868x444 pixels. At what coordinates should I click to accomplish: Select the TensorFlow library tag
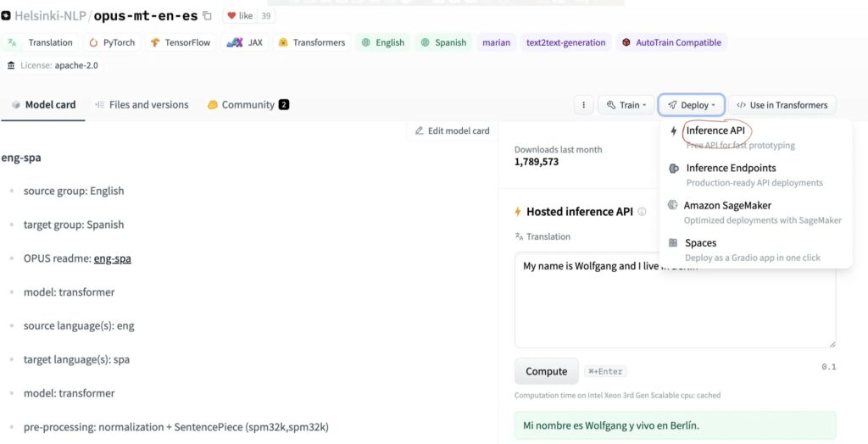(179, 42)
